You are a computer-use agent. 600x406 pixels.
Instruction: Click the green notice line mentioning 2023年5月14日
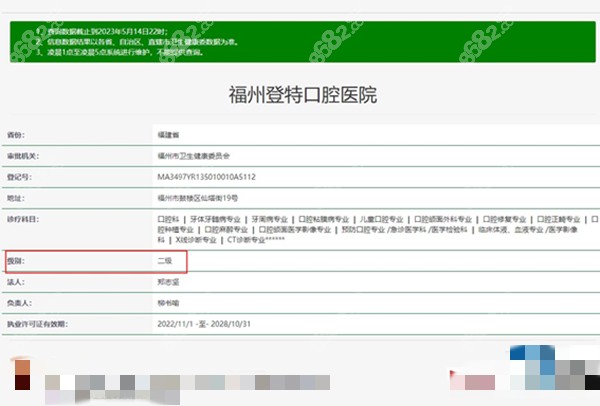[102, 32]
